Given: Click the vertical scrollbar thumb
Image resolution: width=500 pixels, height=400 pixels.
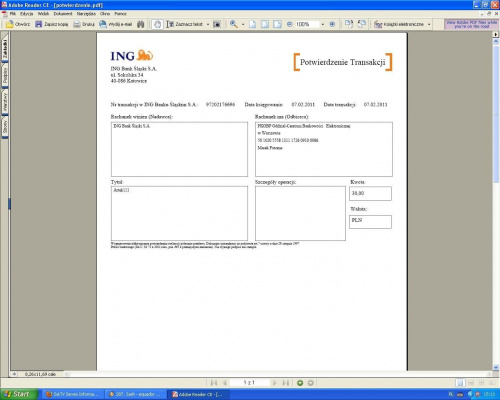Looking at the screenshot, I should coord(496,113).
